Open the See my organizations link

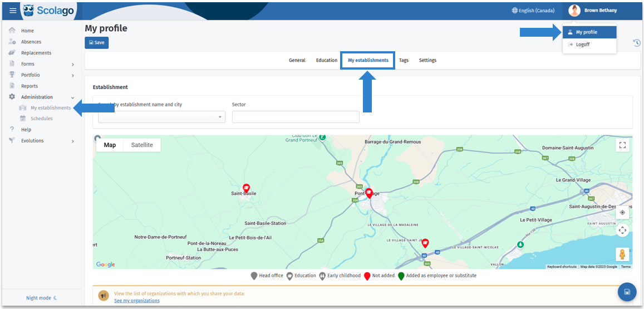click(x=137, y=301)
